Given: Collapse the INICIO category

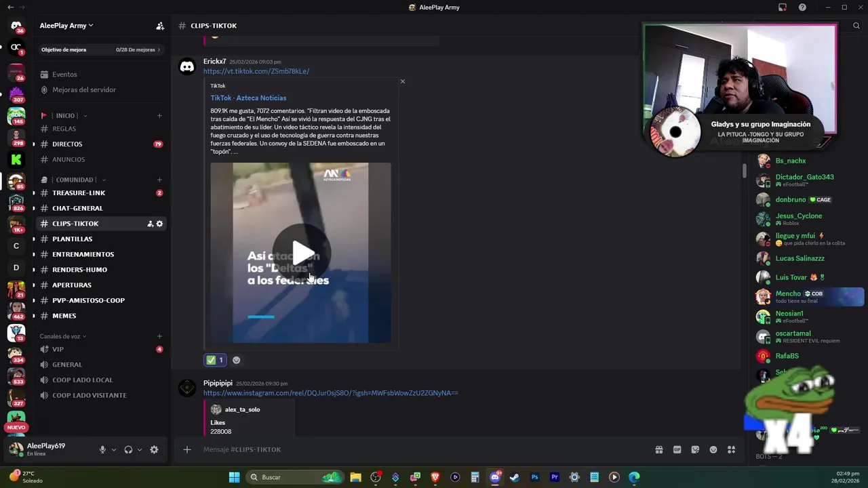Looking at the screenshot, I should tap(66, 116).
